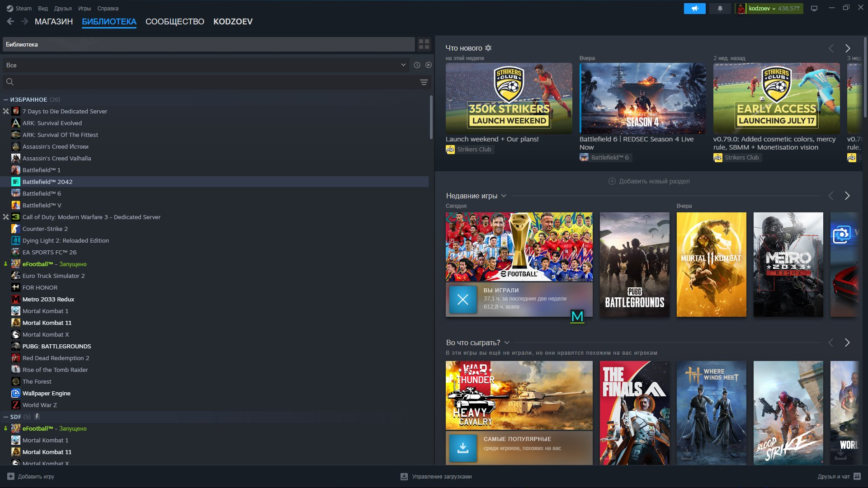Click the Battlefield 2042 game icon
This screenshot has height=488, width=868.
(x=16, y=182)
